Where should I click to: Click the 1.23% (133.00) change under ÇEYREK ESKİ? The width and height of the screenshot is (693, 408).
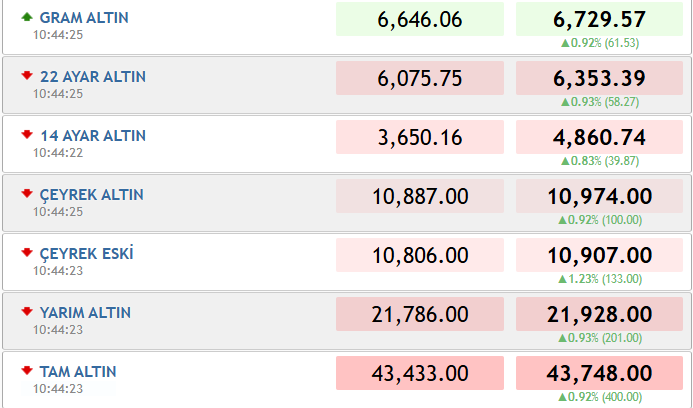tap(600, 279)
